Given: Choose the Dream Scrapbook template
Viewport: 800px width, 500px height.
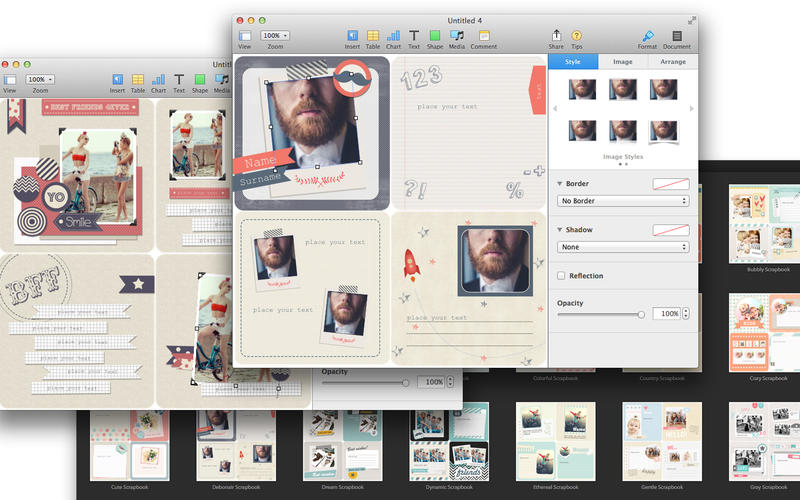Looking at the screenshot, I should coord(342,445).
